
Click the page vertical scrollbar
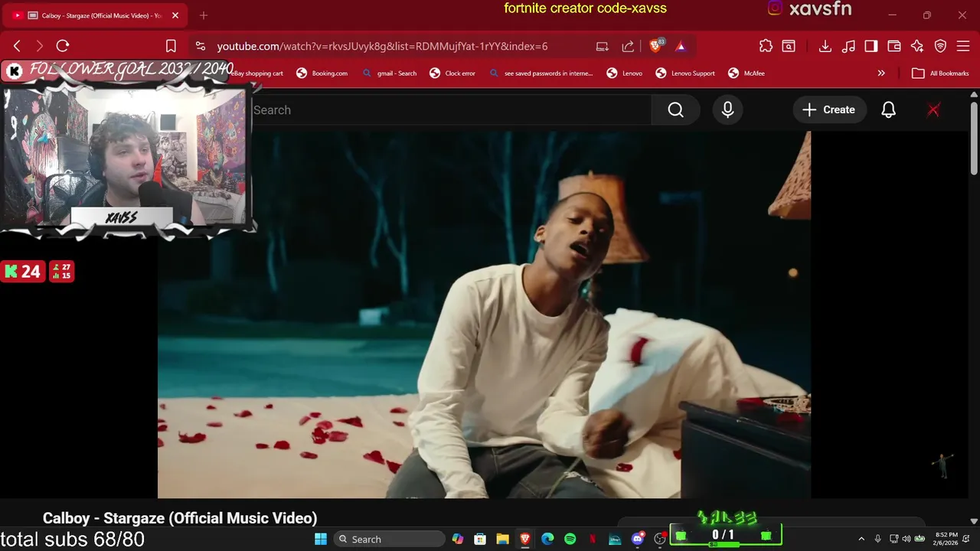pos(974,138)
